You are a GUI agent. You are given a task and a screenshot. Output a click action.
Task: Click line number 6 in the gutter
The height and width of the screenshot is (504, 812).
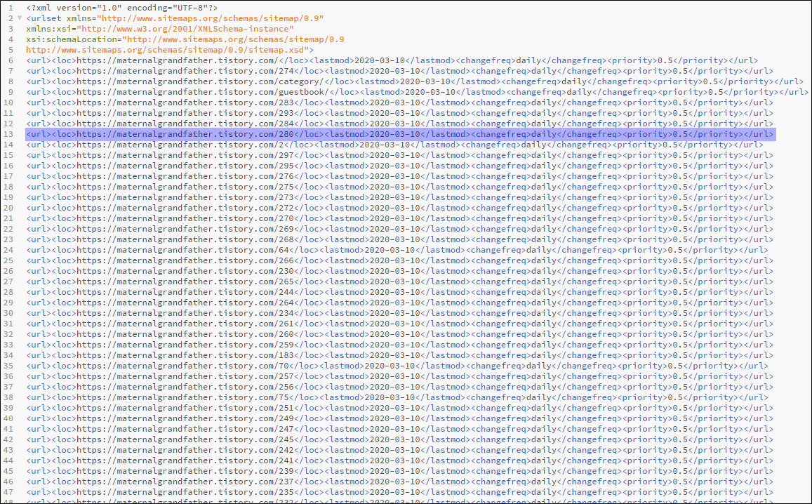11,60
